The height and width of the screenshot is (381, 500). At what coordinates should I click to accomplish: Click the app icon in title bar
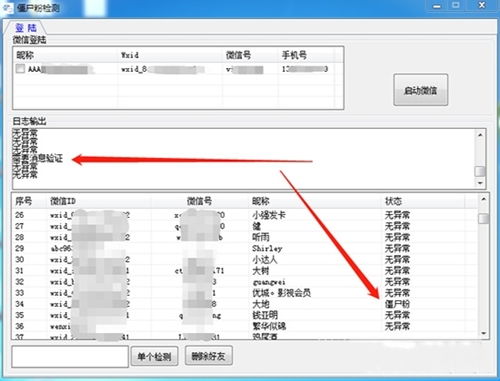pos(8,7)
